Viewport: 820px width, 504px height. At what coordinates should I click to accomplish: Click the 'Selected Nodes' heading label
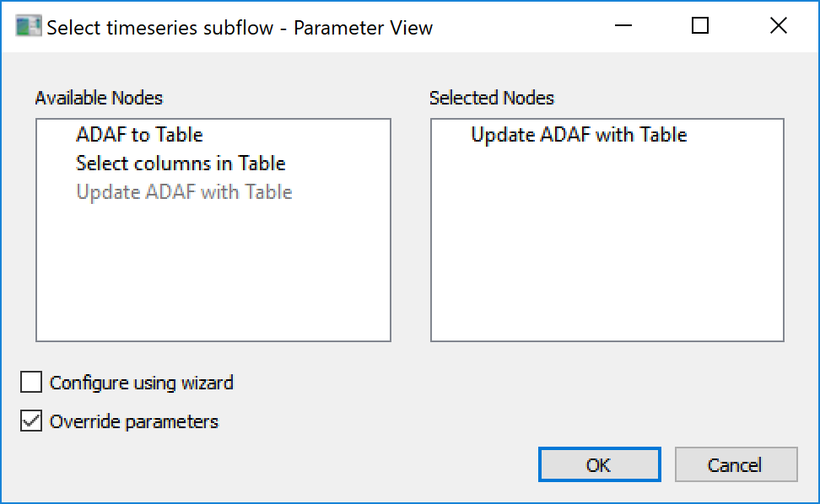(491, 98)
